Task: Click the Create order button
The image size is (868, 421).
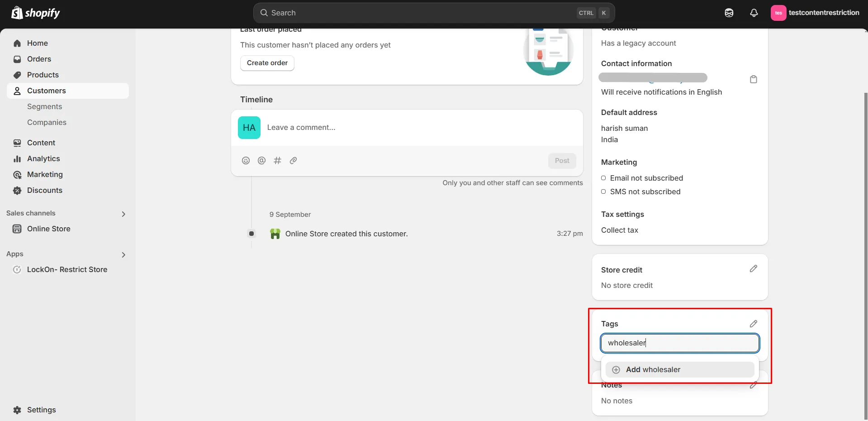Action: 267,63
